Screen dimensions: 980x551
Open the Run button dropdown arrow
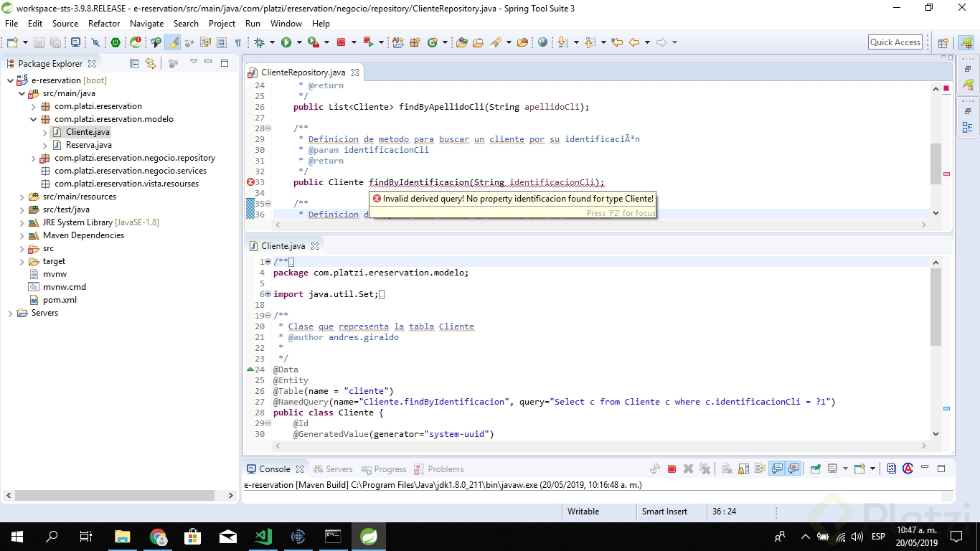(298, 42)
